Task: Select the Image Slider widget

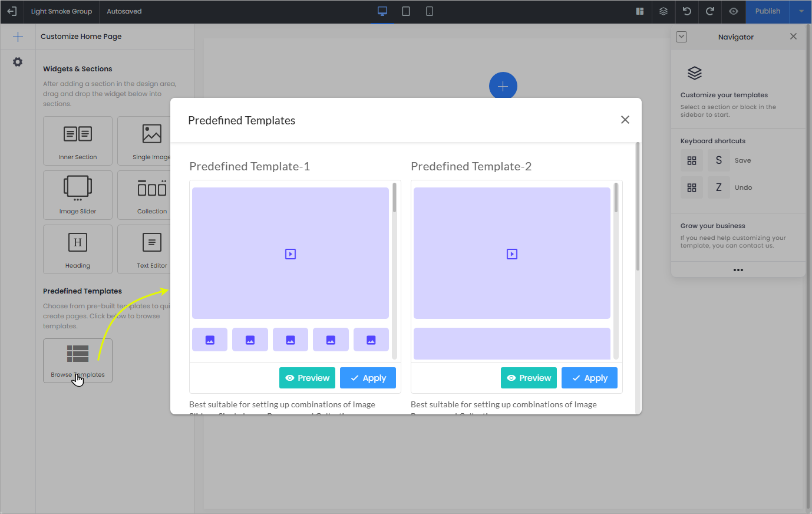Action: click(x=78, y=195)
